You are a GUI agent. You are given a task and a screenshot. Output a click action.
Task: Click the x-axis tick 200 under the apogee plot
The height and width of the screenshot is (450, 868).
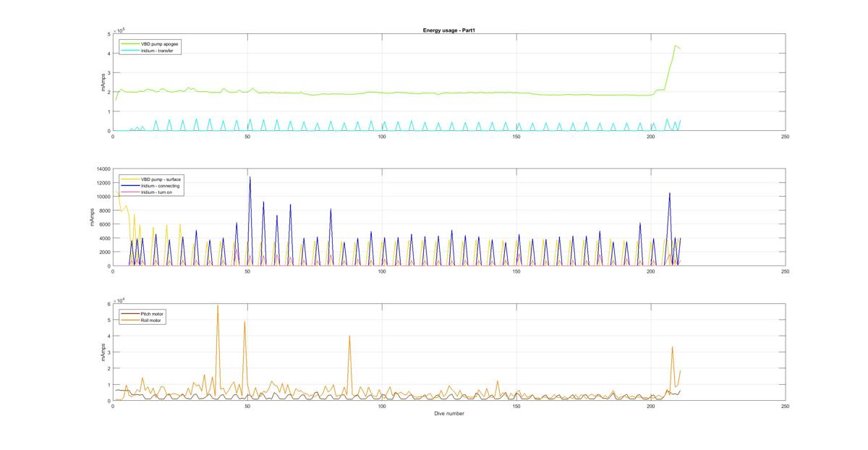651,137
